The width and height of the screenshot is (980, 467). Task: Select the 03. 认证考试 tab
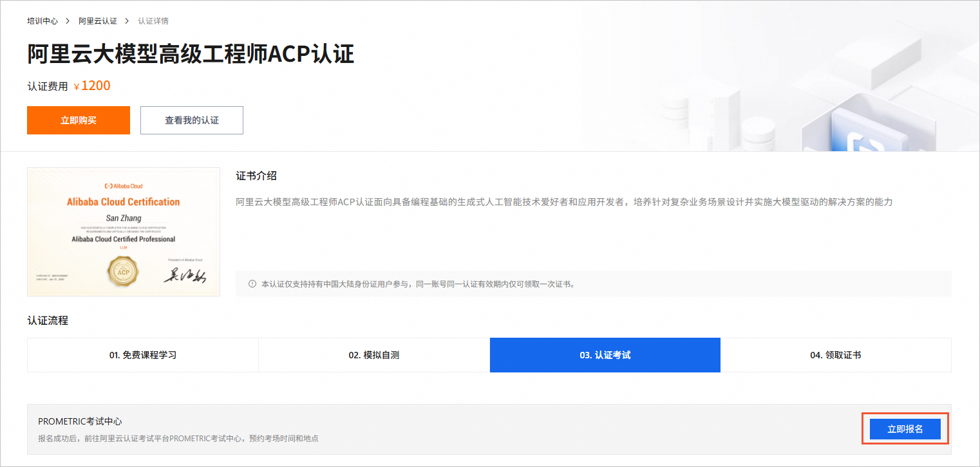pyautogui.click(x=605, y=355)
